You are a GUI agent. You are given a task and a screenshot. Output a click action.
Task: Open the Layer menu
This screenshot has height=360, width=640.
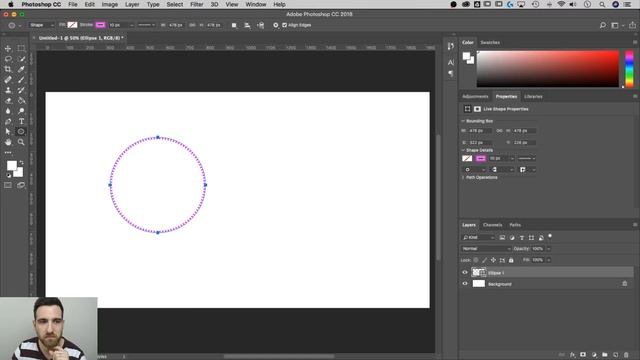132,4
